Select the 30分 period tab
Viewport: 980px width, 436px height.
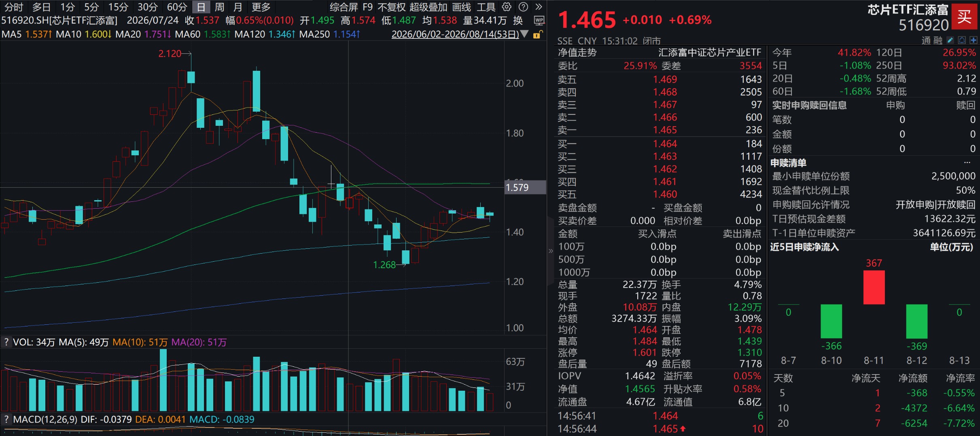click(147, 7)
